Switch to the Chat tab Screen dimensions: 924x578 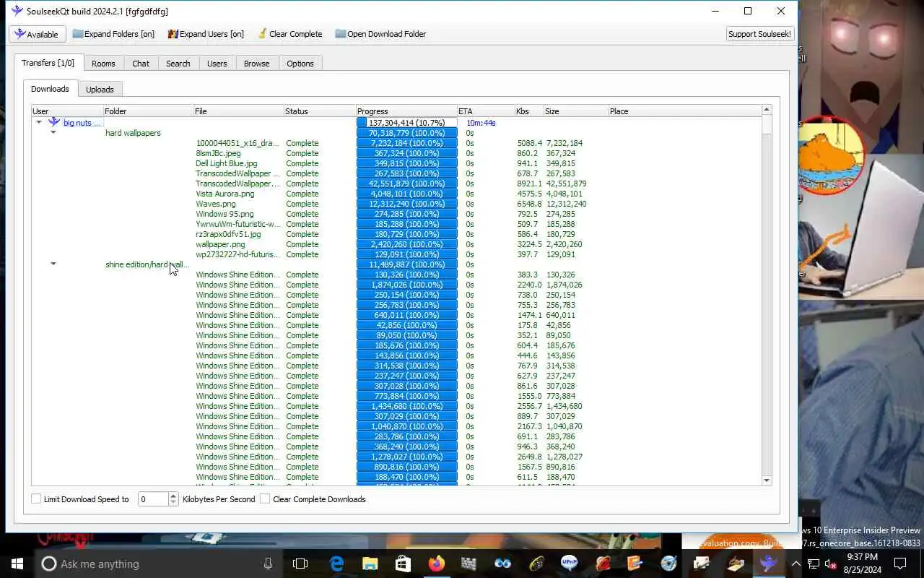tap(141, 64)
